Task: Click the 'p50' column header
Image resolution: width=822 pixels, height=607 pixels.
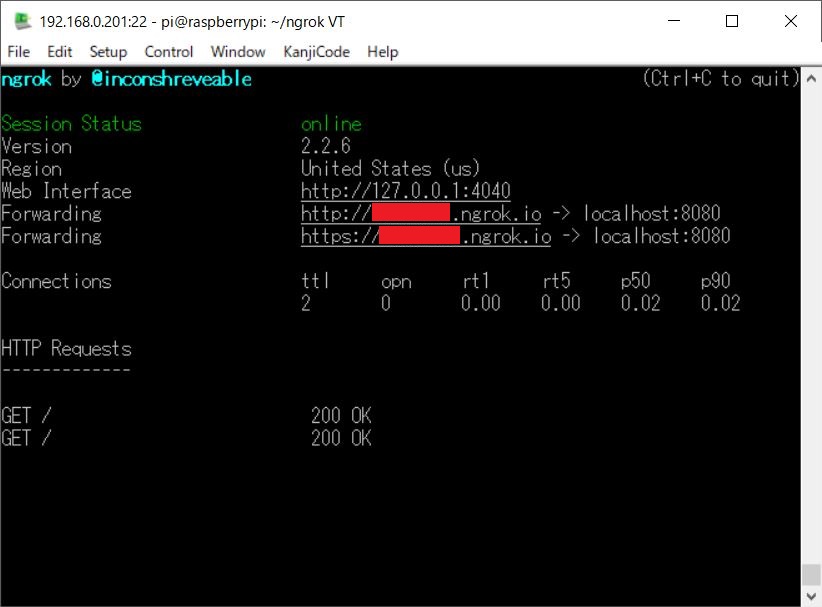Action: point(636,281)
